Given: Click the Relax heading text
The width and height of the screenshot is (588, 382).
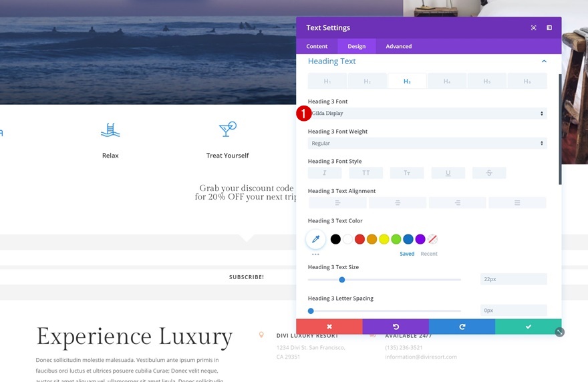Looking at the screenshot, I should pos(110,156).
